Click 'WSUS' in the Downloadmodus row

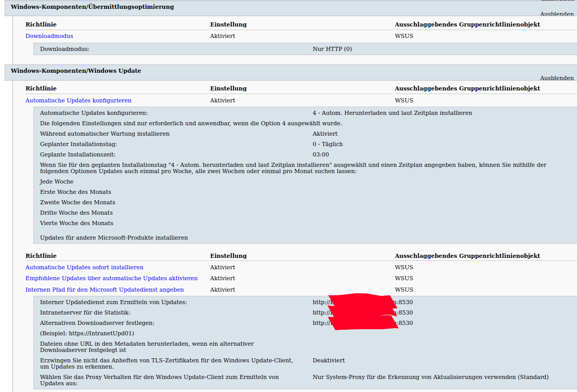[404, 36]
